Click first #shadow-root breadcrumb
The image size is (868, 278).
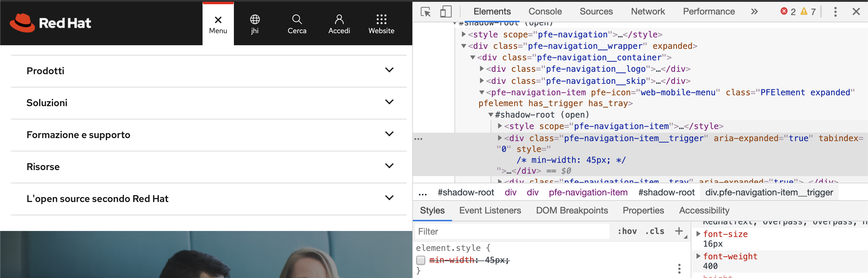pos(466,192)
